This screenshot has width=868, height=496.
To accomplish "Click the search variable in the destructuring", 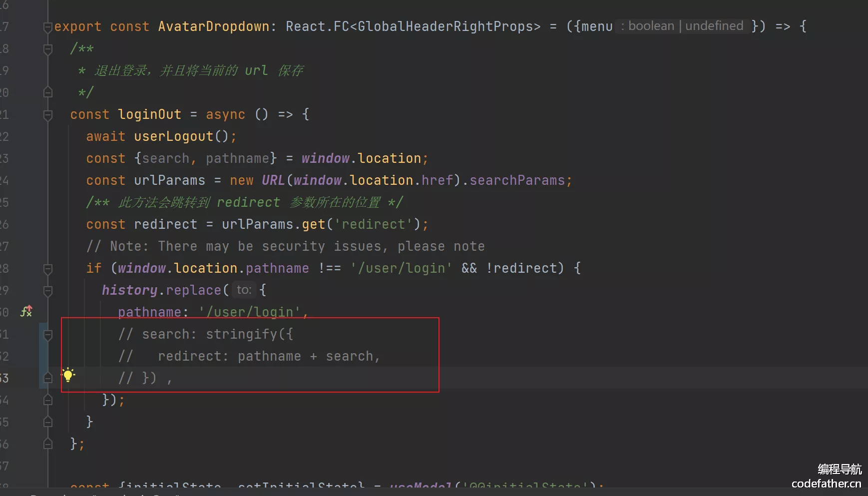I will [166, 158].
